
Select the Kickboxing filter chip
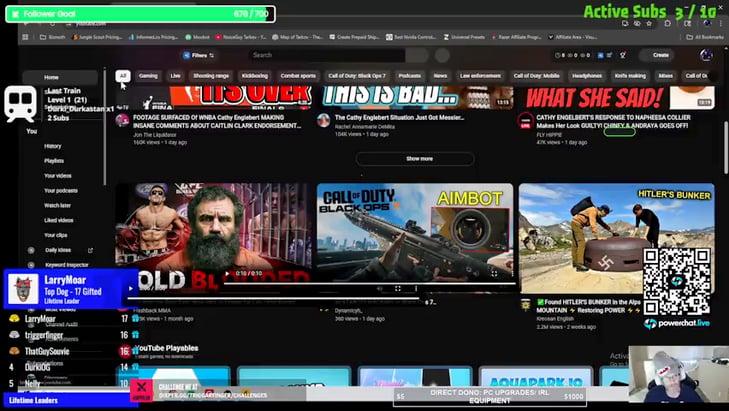[x=255, y=76]
